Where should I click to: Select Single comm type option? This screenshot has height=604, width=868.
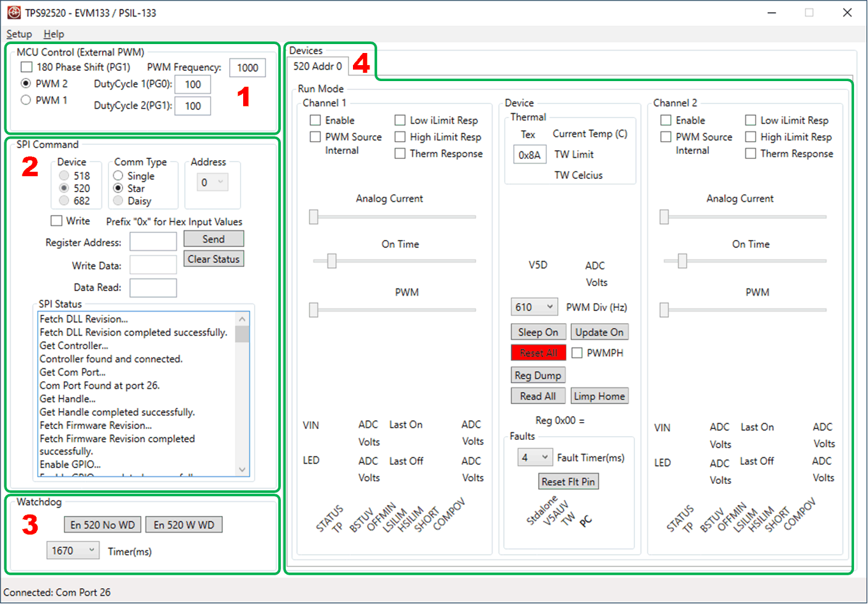coord(118,176)
